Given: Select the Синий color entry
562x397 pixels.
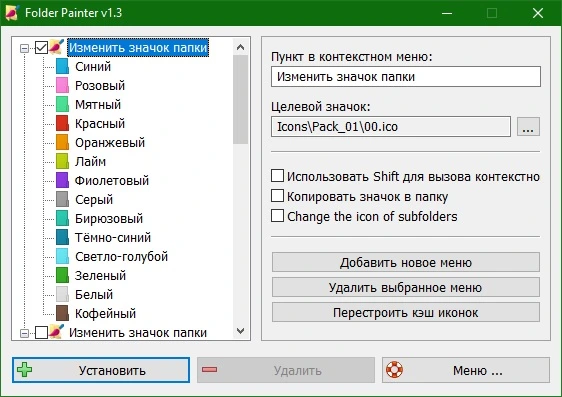Looking at the screenshot, I should (x=93, y=67).
